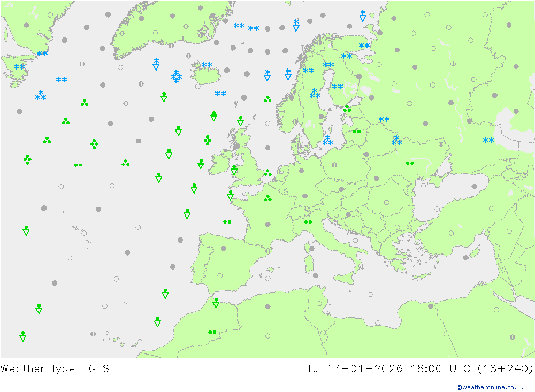
Task: Select the green triple-dot rain symbol over northern France
Action: point(268,198)
